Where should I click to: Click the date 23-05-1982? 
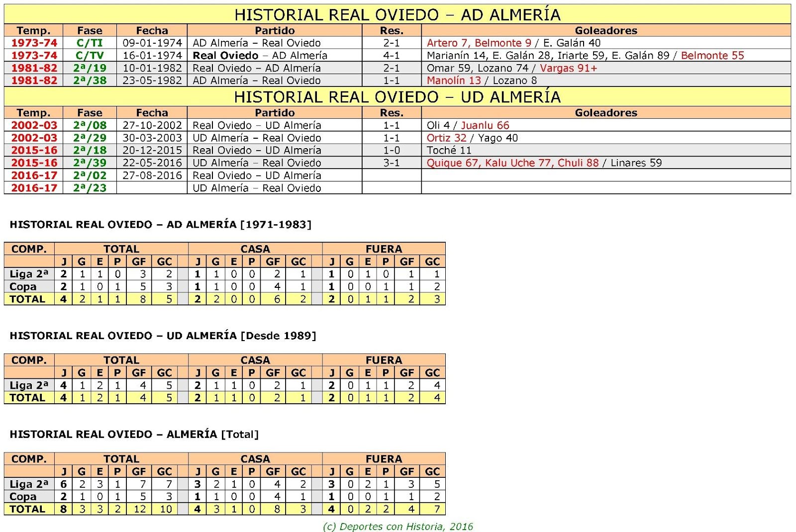pyautogui.click(x=152, y=80)
